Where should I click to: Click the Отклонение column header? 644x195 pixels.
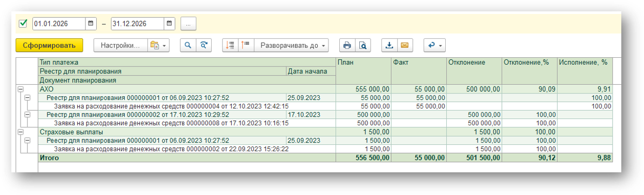point(474,71)
